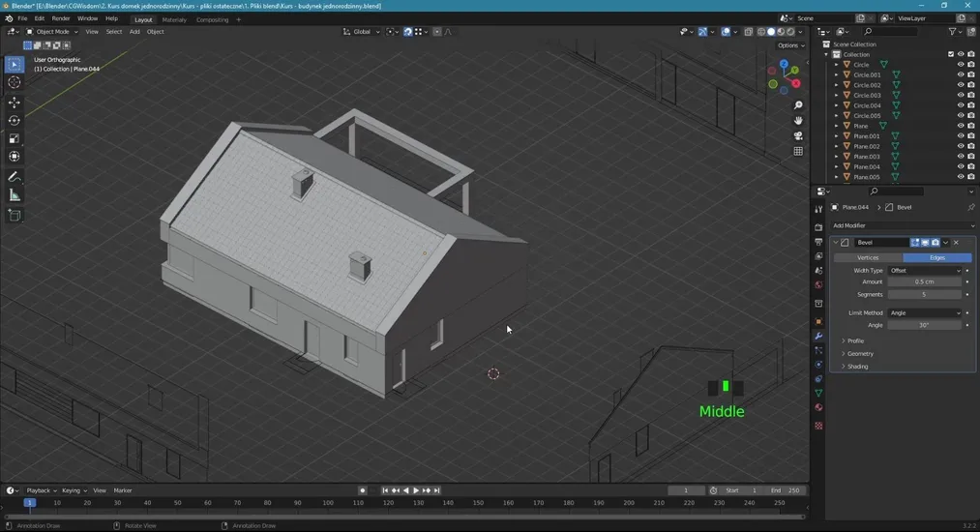Disable Plane.003 in renders via camera icon

pyautogui.click(x=970, y=157)
